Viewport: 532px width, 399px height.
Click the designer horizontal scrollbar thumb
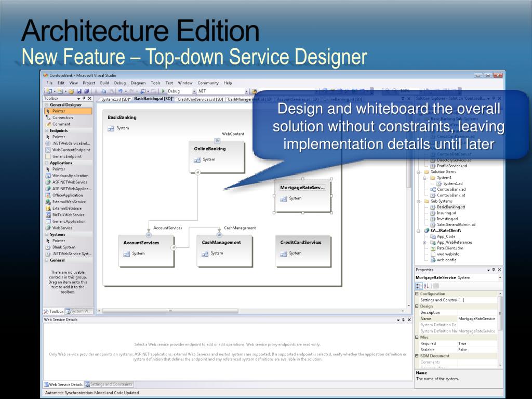(170, 311)
